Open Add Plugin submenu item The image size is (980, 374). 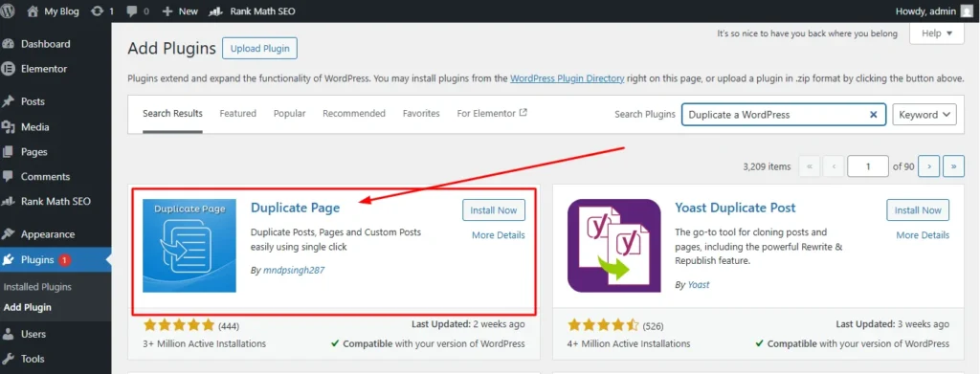28,307
